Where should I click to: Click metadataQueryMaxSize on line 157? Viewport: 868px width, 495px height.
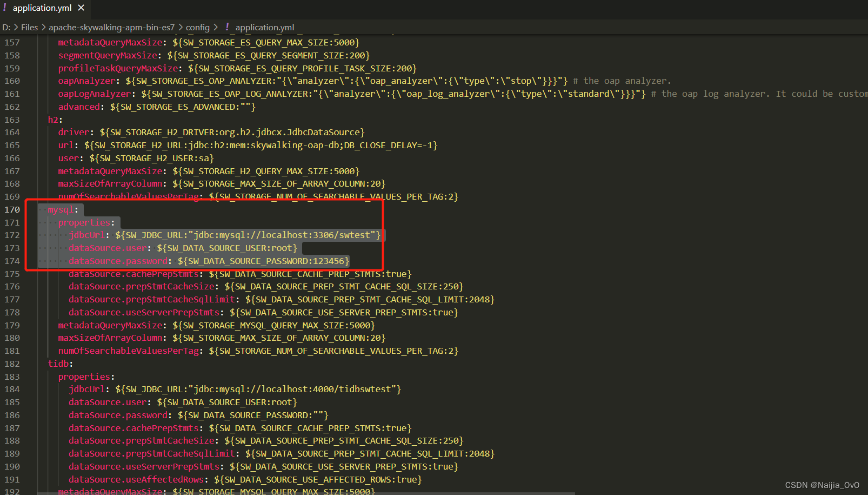110,42
